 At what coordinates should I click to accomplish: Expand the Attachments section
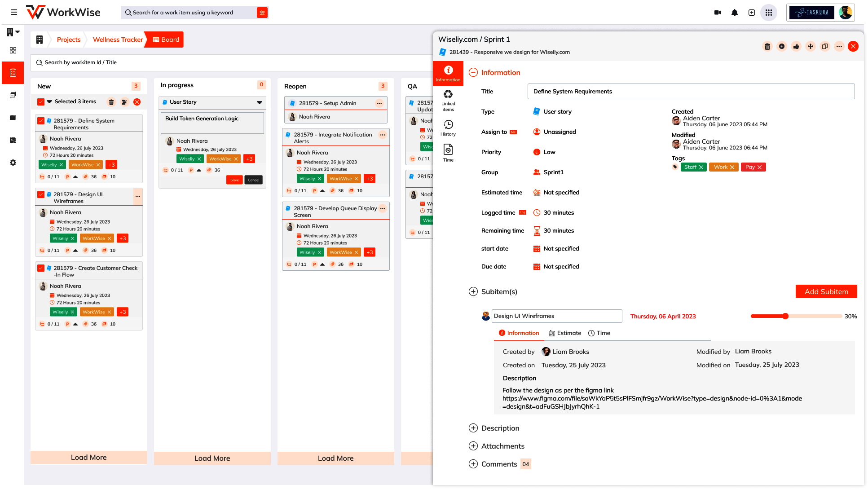(x=473, y=446)
